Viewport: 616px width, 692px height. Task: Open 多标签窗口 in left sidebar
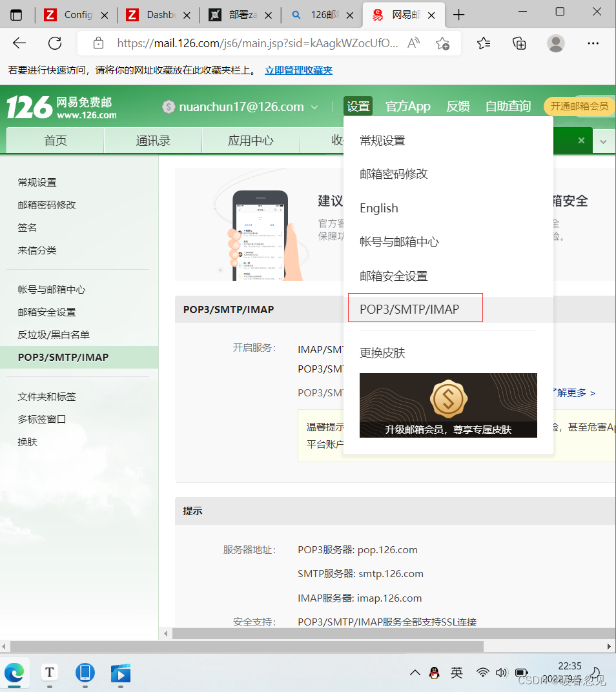coord(42,419)
